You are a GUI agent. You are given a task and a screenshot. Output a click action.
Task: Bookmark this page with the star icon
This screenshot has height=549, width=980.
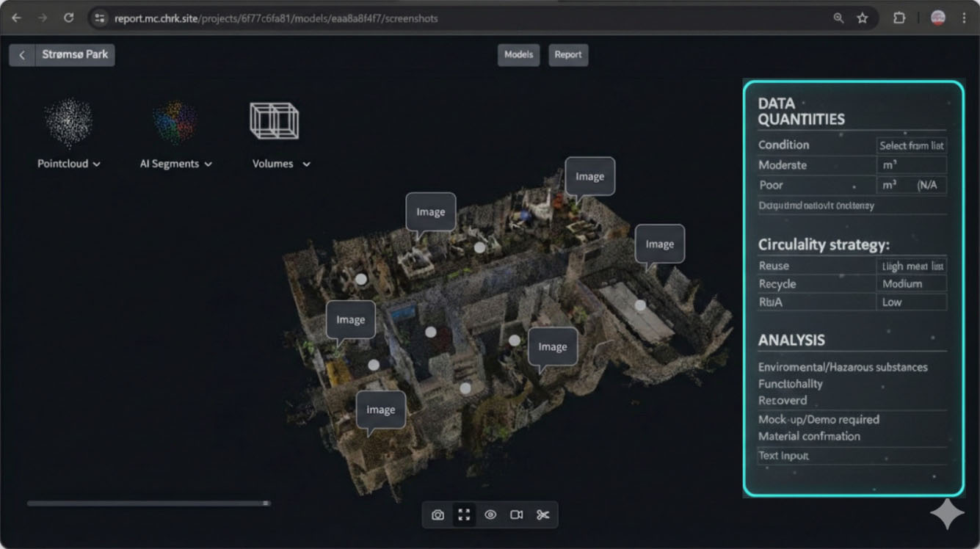(863, 18)
